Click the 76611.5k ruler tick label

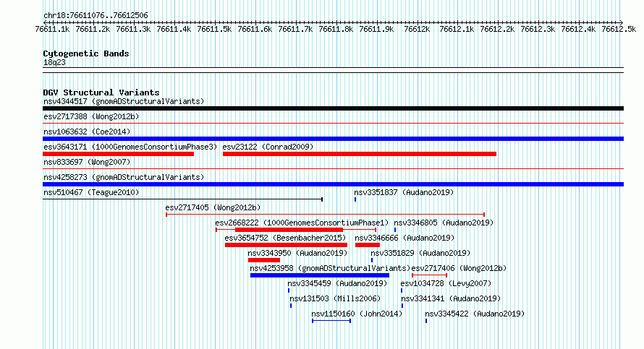[214, 29]
